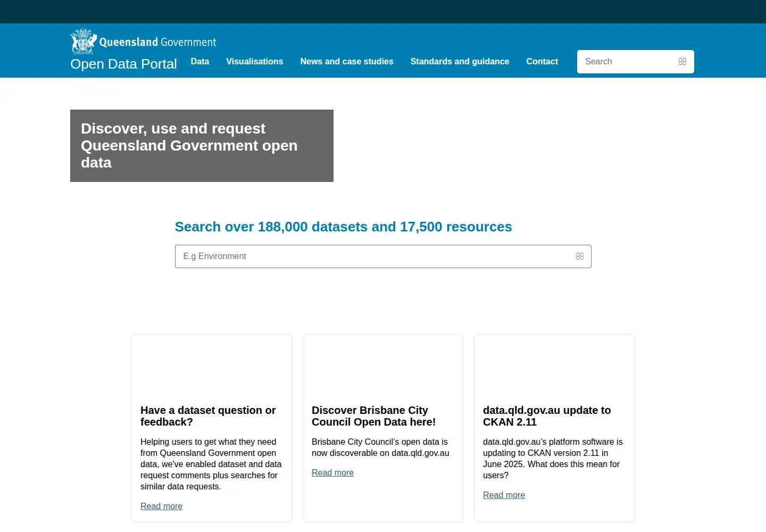The width and height of the screenshot is (766, 532).
Task: Read more about dataset question or feedback
Action: click(161, 506)
